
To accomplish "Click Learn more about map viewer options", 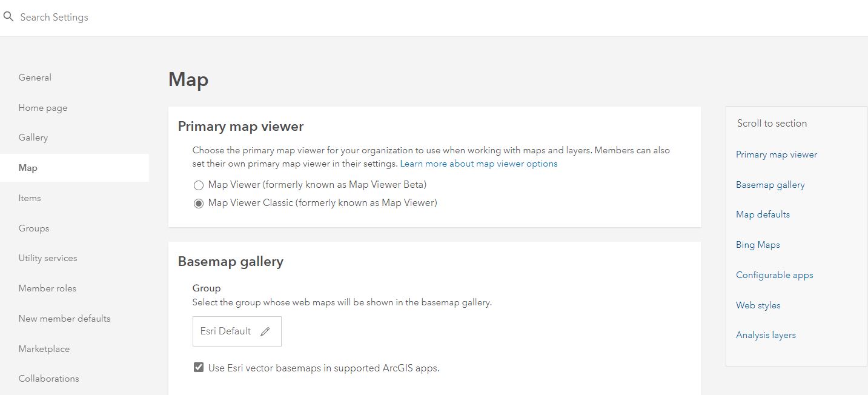I will (x=478, y=163).
